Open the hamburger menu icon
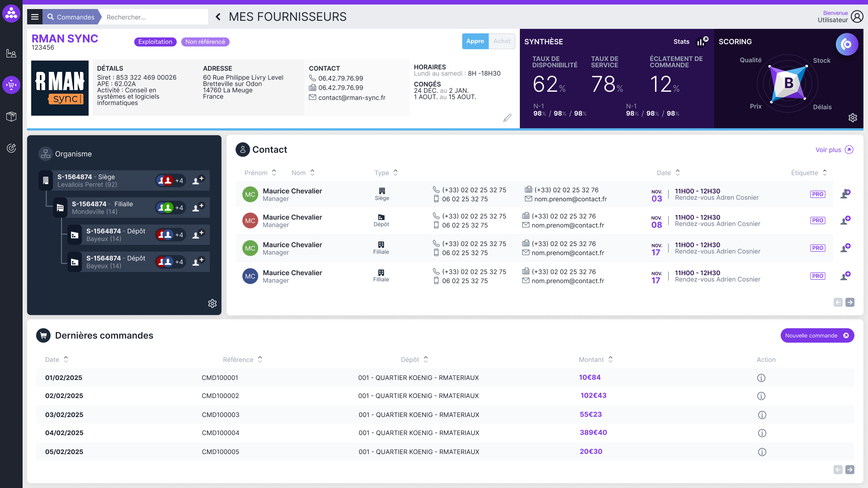 (x=35, y=17)
